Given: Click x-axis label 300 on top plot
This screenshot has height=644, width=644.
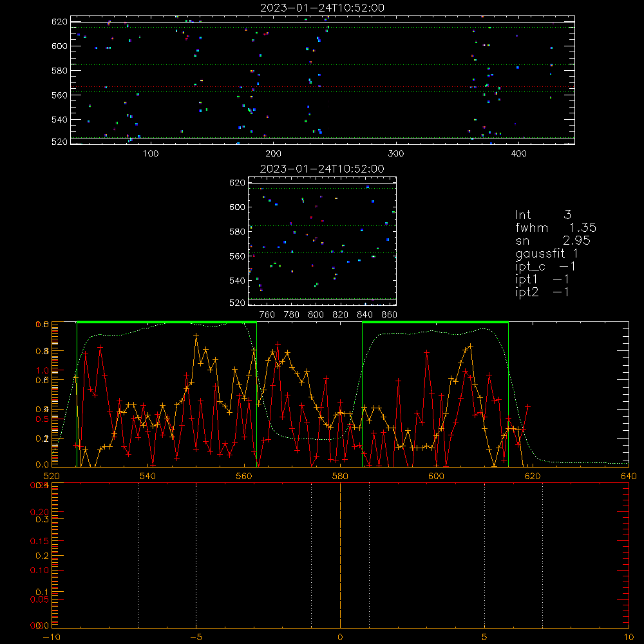Looking at the screenshot, I should (396, 154).
